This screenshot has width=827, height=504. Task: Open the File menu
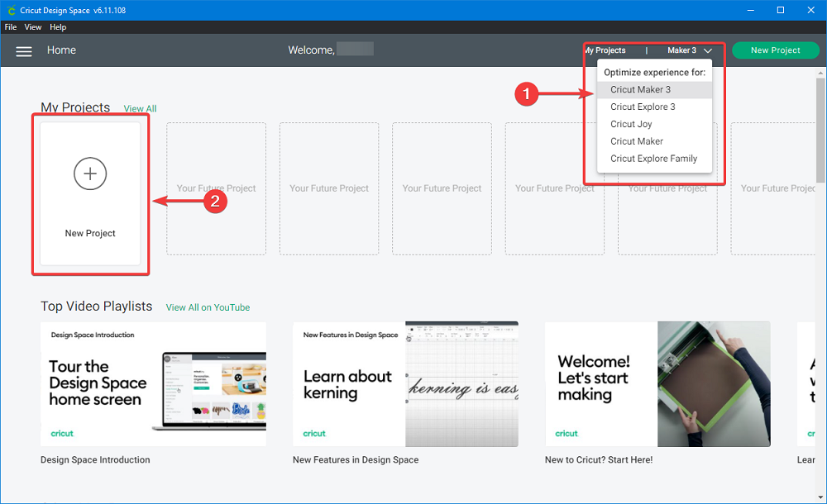(11, 27)
